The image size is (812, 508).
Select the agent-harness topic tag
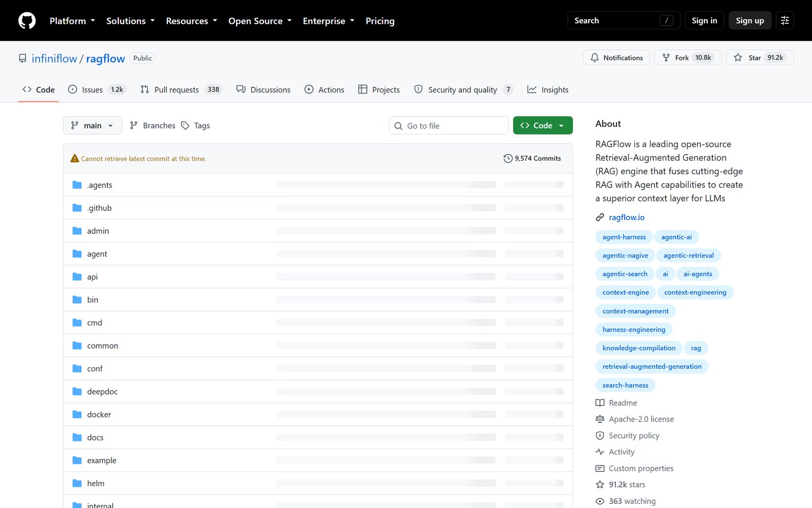(624, 237)
